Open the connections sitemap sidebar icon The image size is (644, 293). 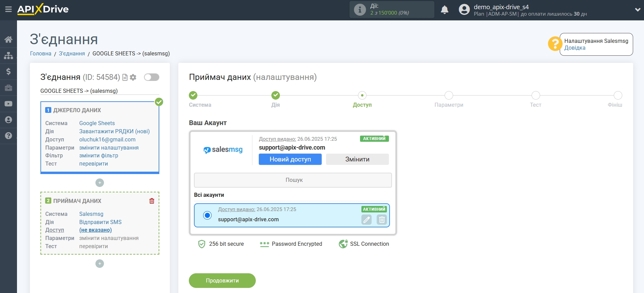click(8, 55)
